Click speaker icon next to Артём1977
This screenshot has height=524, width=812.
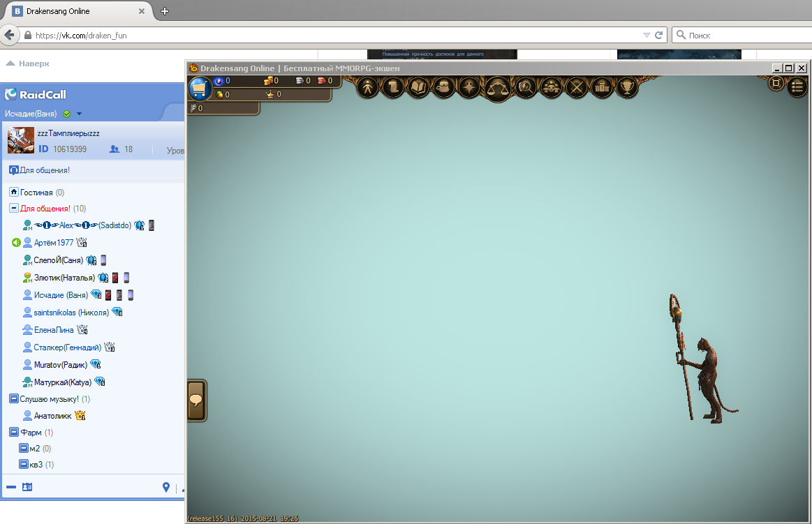click(x=16, y=242)
